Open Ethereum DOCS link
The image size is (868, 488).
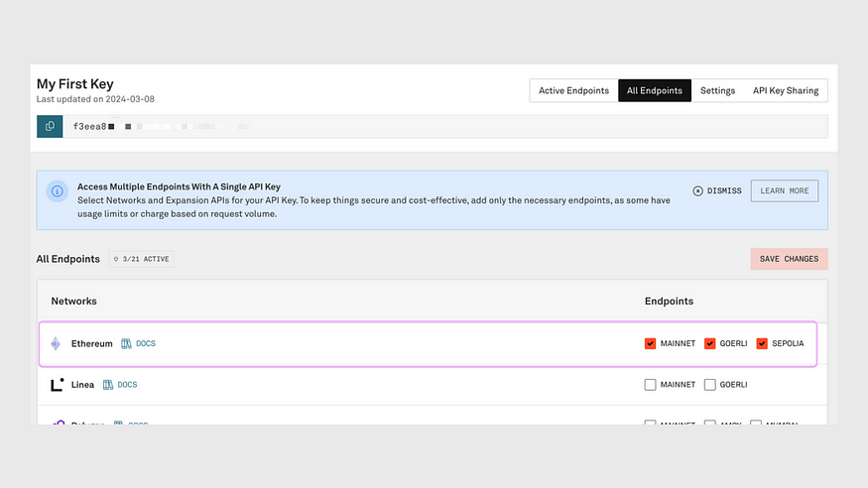(x=146, y=343)
